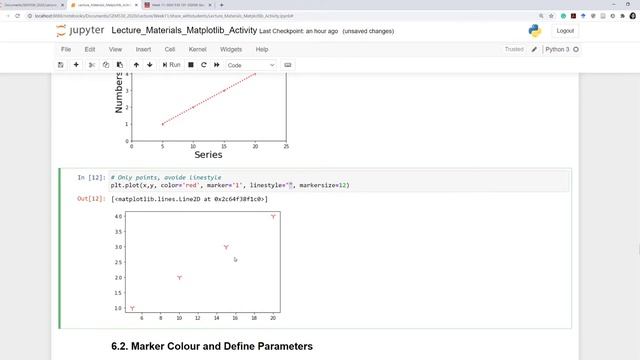Open the Insert menu

pos(143,49)
